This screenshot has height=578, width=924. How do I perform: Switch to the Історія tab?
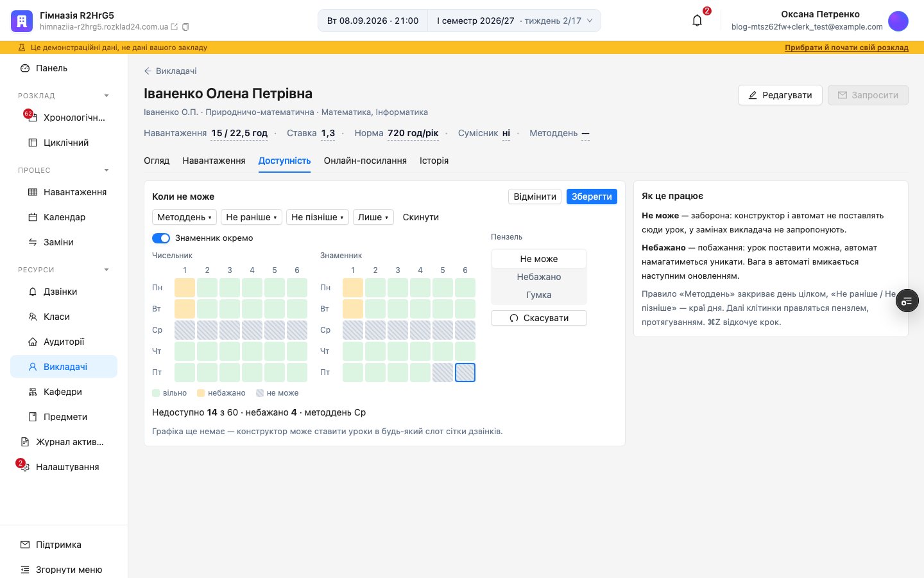click(x=434, y=161)
